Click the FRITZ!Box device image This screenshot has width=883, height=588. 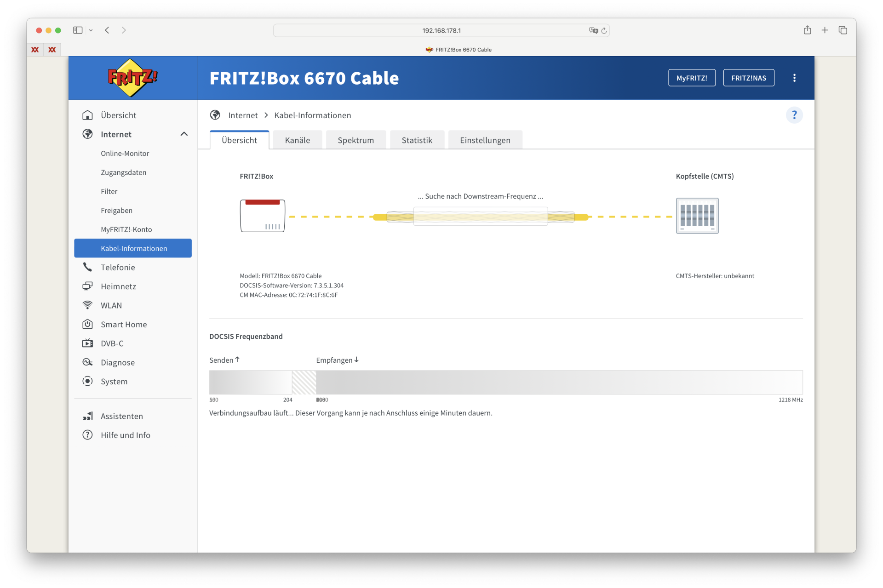pyautogui.click(x=262, y=216)
